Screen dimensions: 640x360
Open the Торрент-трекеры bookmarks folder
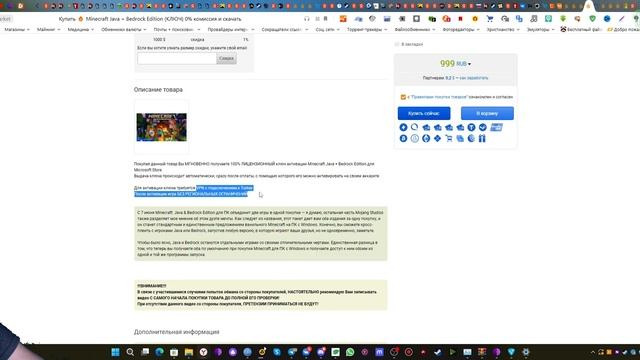tap(367, 29)
